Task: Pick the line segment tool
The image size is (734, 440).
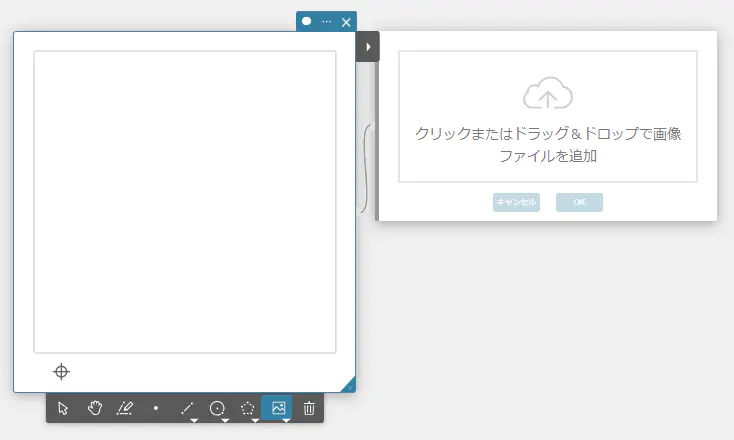Action: pos(187,408)
